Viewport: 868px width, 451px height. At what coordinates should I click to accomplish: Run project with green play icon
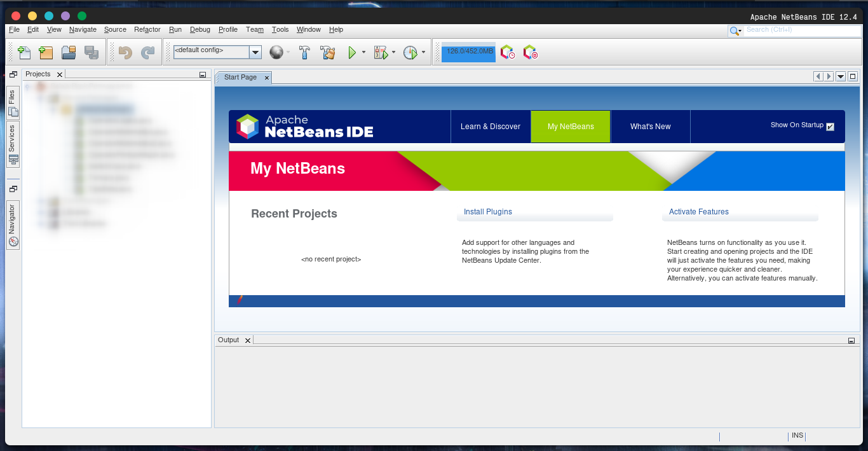(352, 52)
